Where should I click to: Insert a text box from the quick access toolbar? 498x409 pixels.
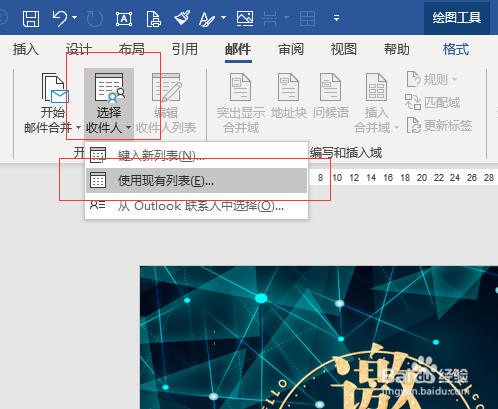pyautogui.click(x=124, y=19)
